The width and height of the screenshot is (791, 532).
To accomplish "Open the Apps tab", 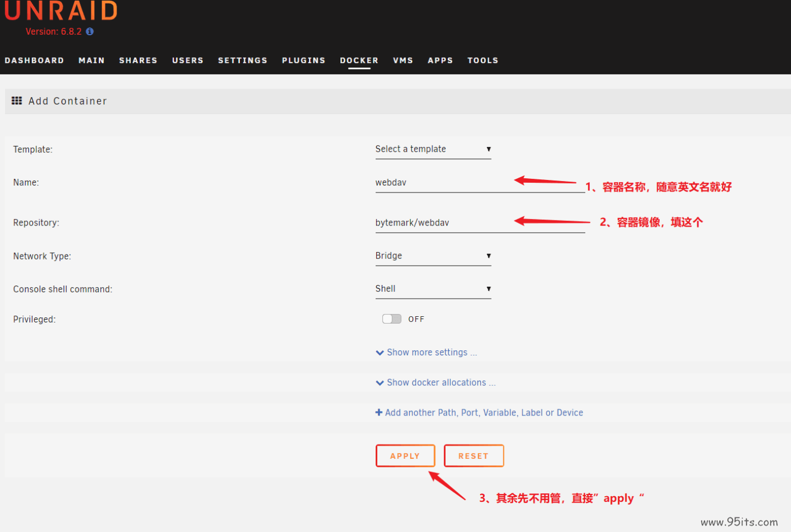I will pyautogui.click(x=440, y=60).
